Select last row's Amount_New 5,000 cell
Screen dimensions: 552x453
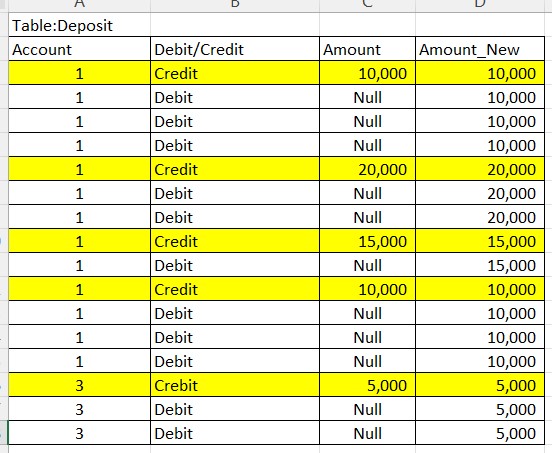point(480,433)
